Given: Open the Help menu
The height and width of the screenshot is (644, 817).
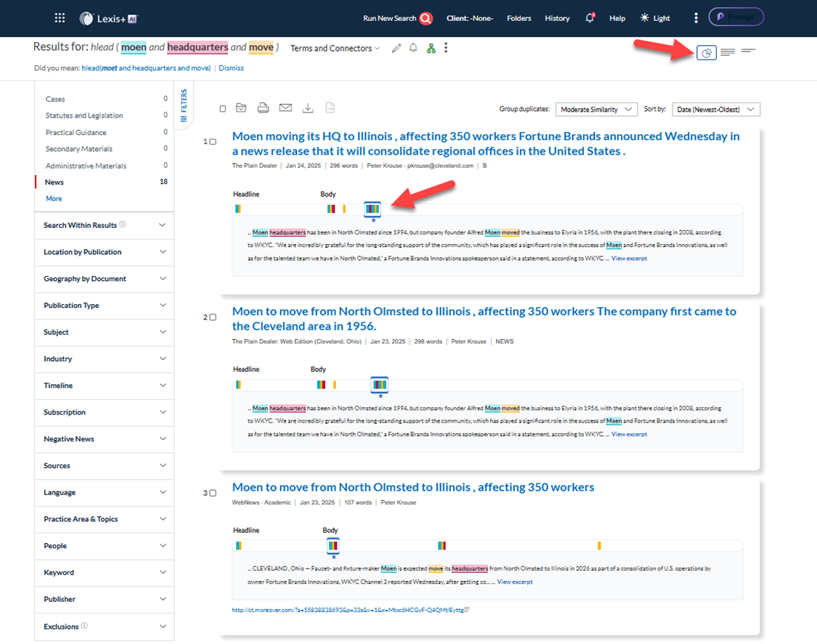Looking at the screenshot, I should [617, 18].
